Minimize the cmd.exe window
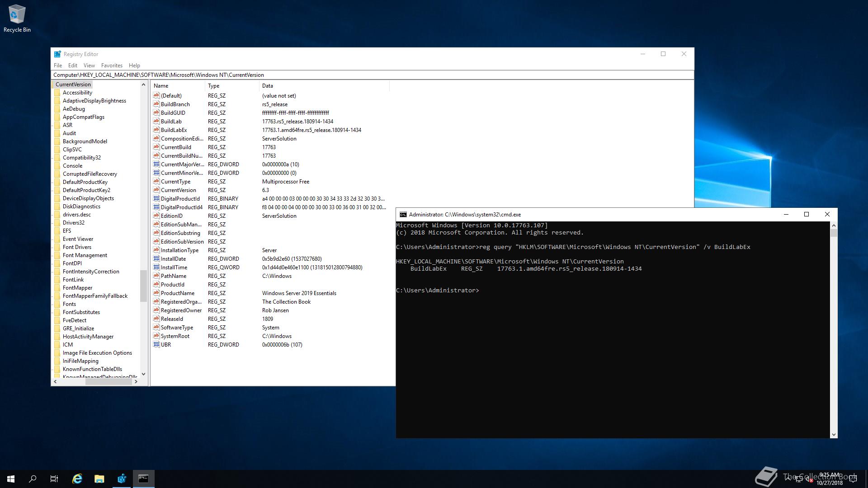The height and width of the screenshot is (488, 868). [786, 215]
